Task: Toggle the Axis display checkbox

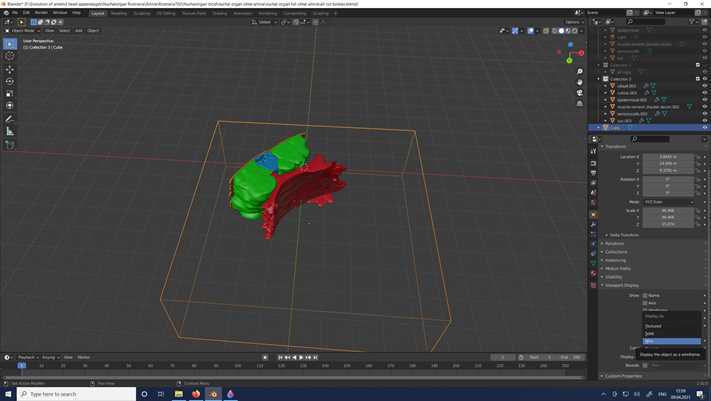Action: point(645,303)
